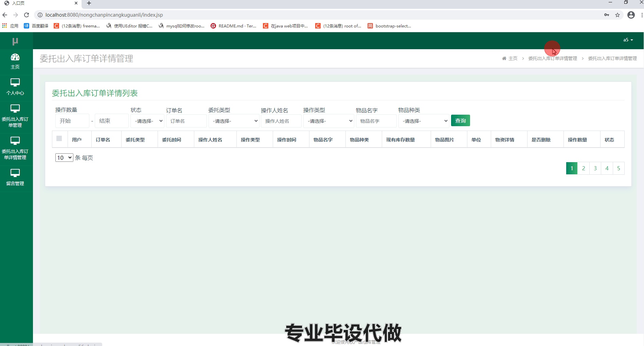Expand the 委托类型 selection dropdown

click(x=234, y=121)
